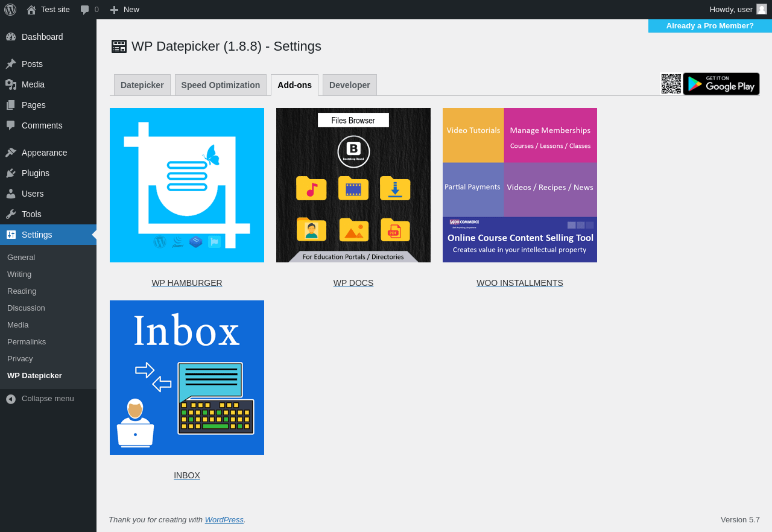This screenshot has width=772, height=532.
Task: Open Writing settings submenu
Action: click(48, 274)
